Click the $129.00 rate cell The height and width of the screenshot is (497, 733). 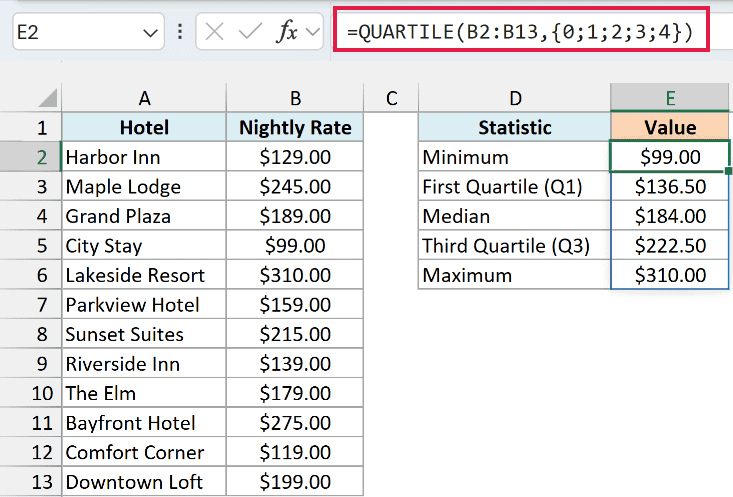[x=295, y=157]
